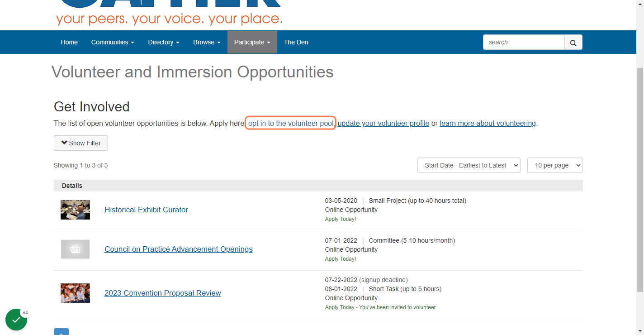The image size is (644, 335).
Task: Click the 'Showing 1 to 3 of 3' text
Action: click(x=80, y=165)
